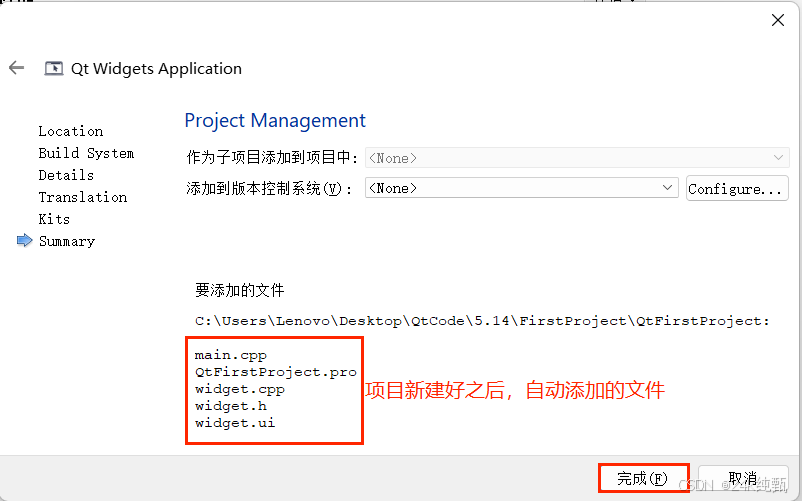Click widget.h in files list
This screenshot has width=802, height=501.
231,406
